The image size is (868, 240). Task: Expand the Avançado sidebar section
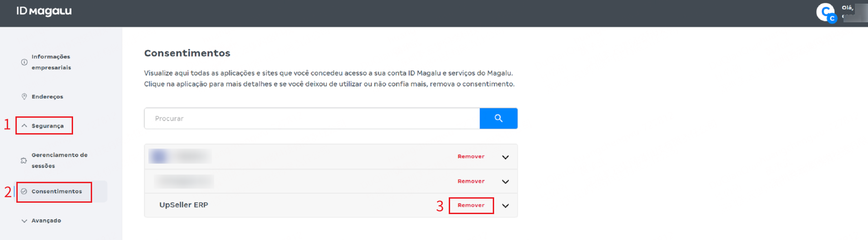click(x=25, y=221)
